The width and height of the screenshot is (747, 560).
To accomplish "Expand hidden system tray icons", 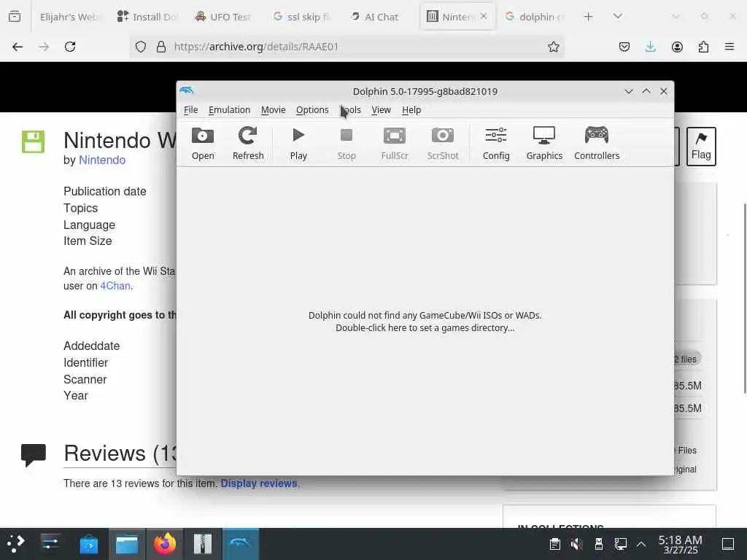I will tap(641, 544).
